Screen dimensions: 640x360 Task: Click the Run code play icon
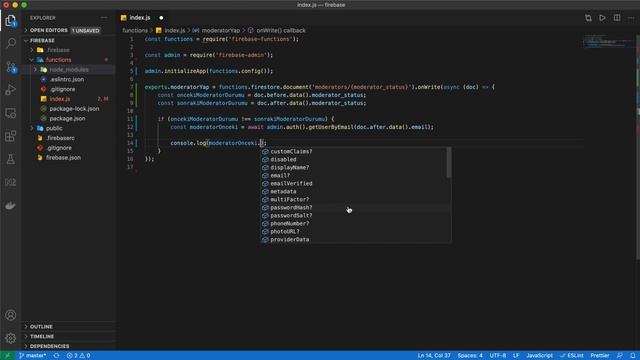tap(602, 18)
